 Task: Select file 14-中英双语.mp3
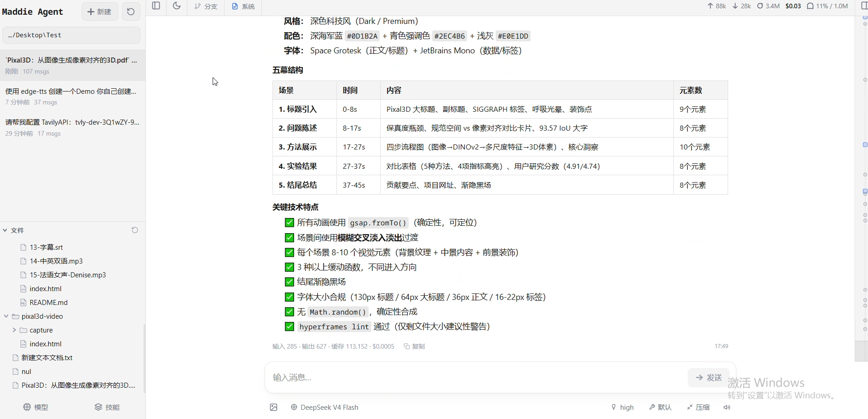[x=56, y=261]
